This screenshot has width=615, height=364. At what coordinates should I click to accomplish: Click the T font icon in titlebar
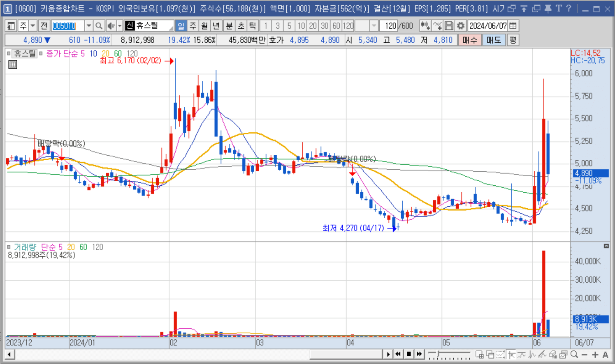(x=559, y=9)
